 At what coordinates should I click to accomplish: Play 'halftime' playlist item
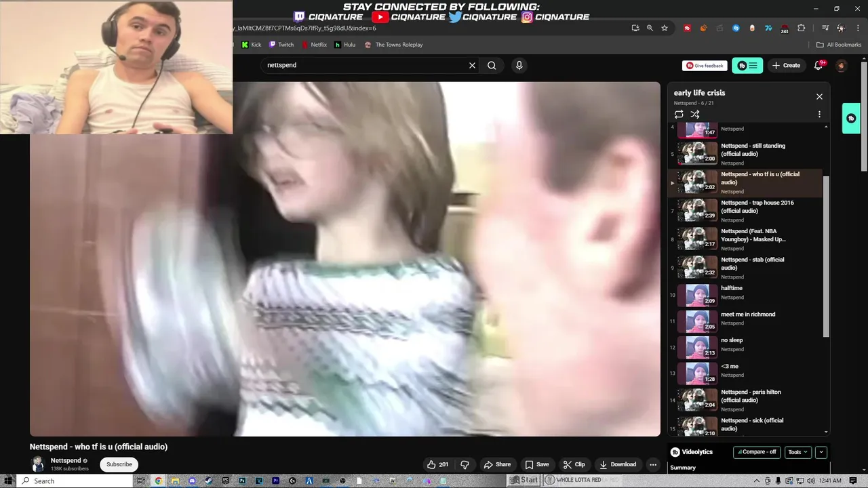click(x=745, y=295)
